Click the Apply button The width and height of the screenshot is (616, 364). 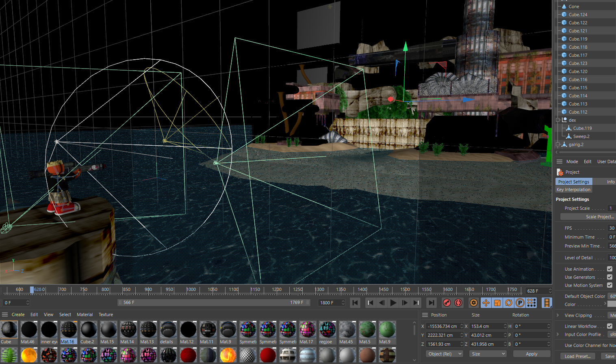531,354
